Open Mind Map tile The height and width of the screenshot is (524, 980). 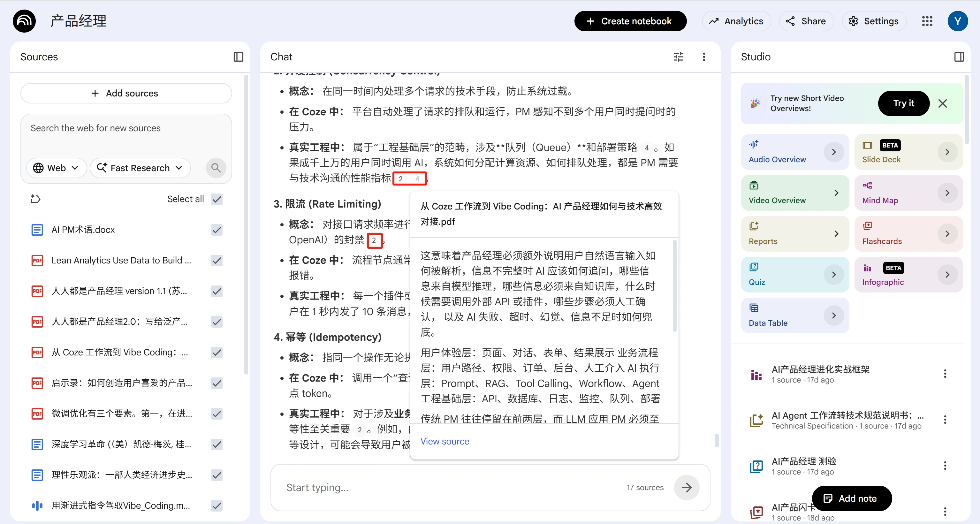[x=908, y=193]
